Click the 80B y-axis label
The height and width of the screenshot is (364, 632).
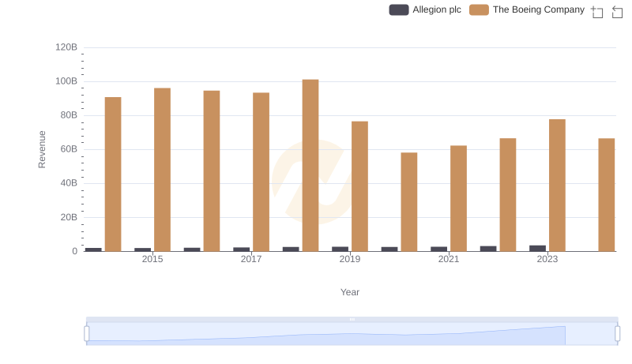(x=69, y=115)
